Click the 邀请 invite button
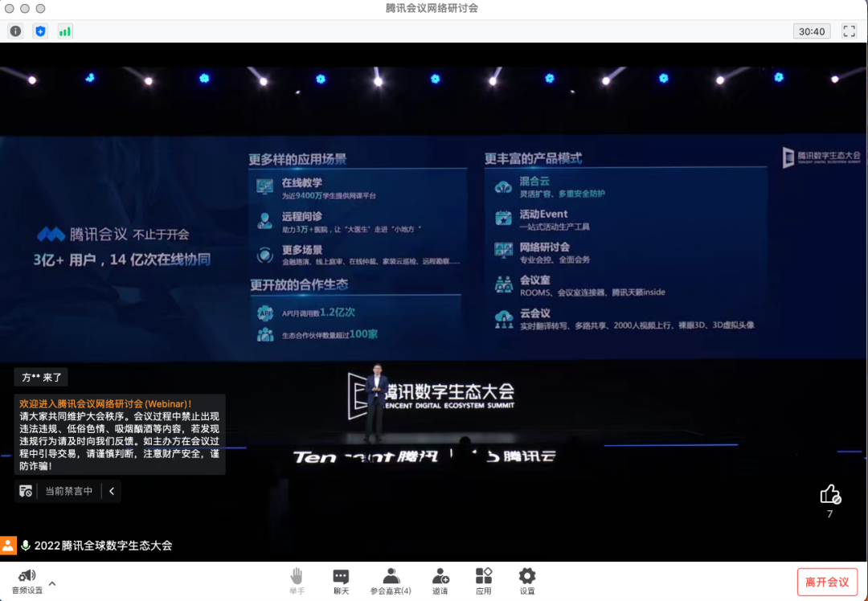The width and height of the screenshot is (868, 601). (x=440, y=581)
